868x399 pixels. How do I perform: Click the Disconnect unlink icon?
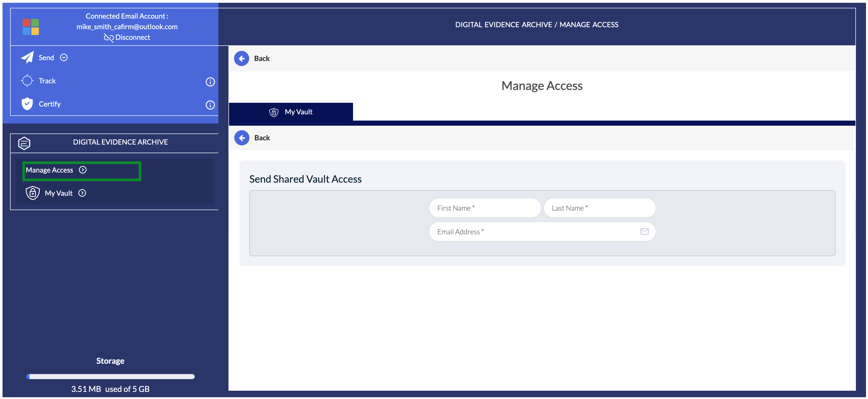pos(108,38)
